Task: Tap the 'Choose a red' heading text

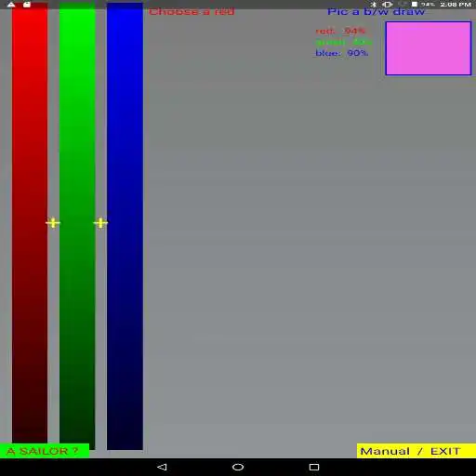Action: click(x=192, y=12)
